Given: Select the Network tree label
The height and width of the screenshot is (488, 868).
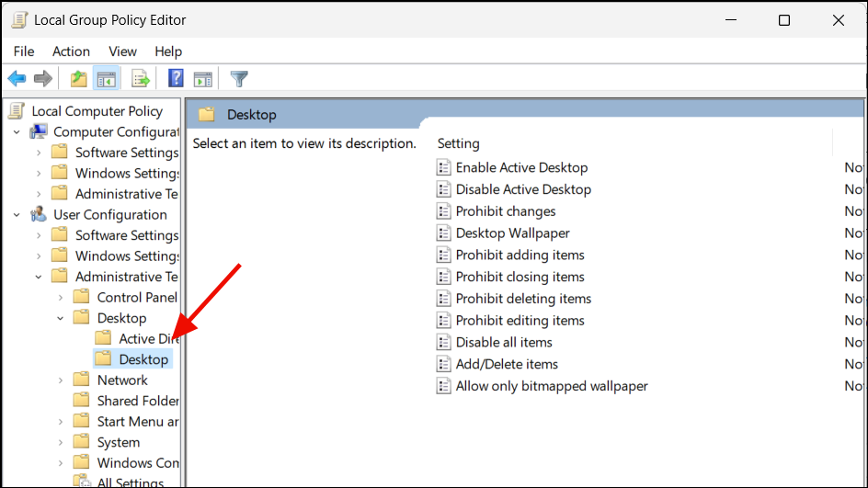Looking at the screenshot, I should 122,380.
